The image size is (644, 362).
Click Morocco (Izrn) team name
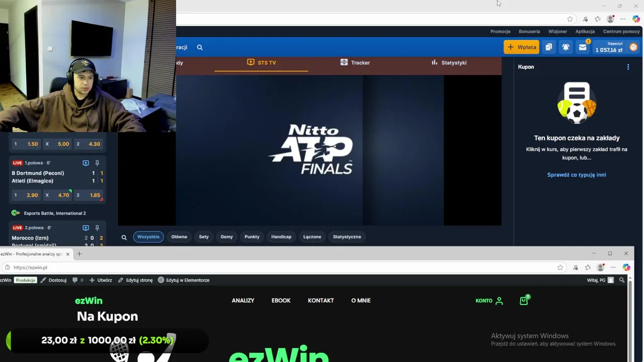(30, 238)
